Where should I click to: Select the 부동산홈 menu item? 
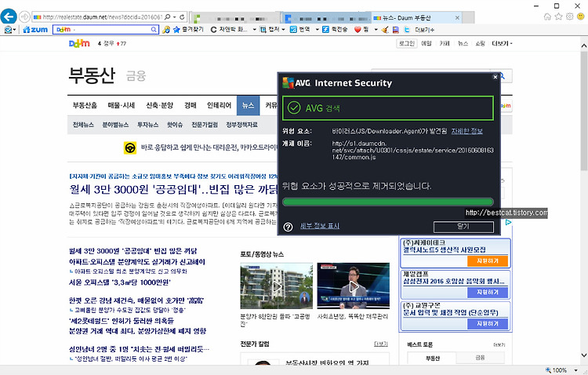(85, 105)
